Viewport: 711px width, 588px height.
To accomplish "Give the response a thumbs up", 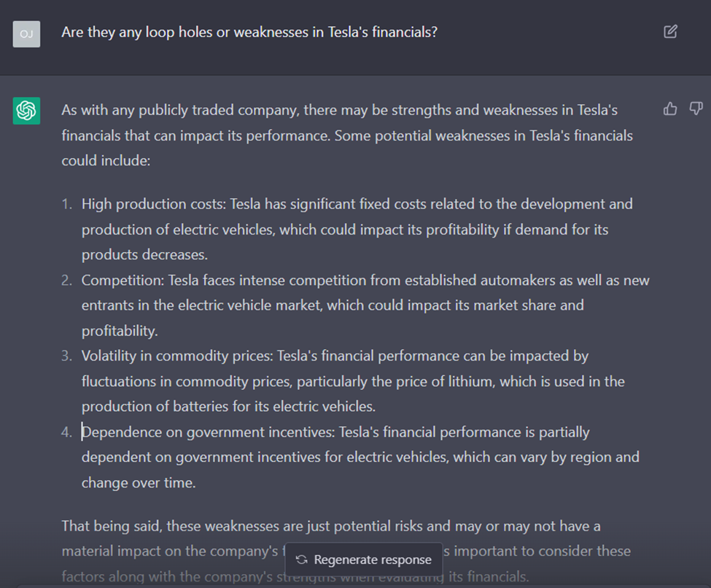I will tap(670, 109).
